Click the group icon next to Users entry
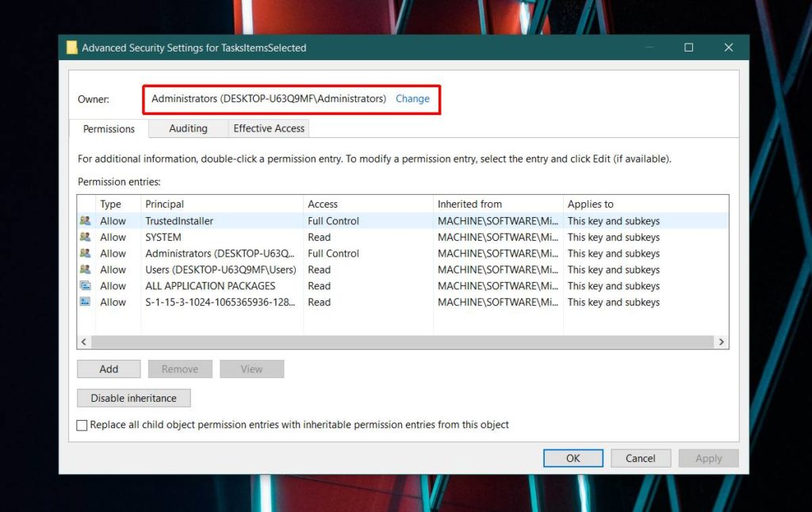This screenshot has width=812, height=512. click(86, 269)
